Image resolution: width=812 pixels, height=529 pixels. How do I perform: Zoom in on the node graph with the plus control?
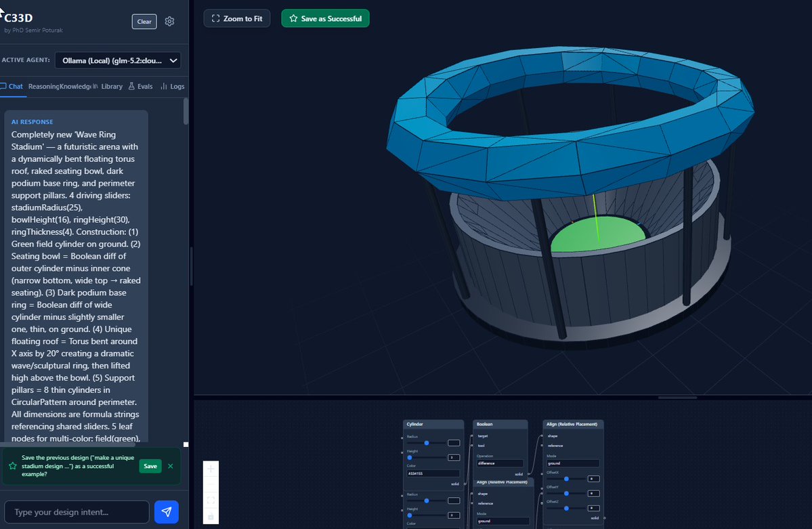click(x=211, y=469)
